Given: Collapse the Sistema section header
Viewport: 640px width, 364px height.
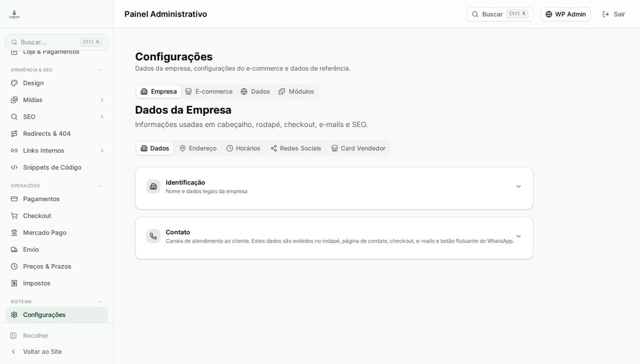Looking at the screenshot, I should tap(100, 301).
